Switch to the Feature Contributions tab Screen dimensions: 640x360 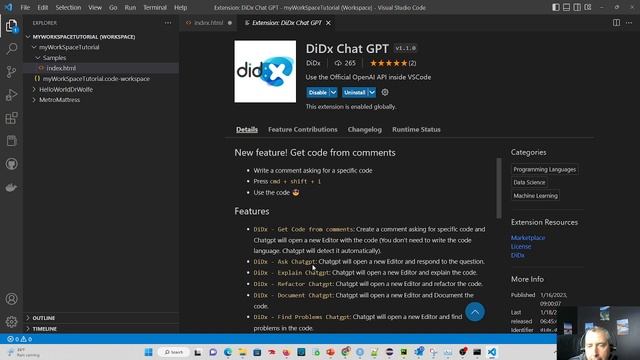point(302,129)
